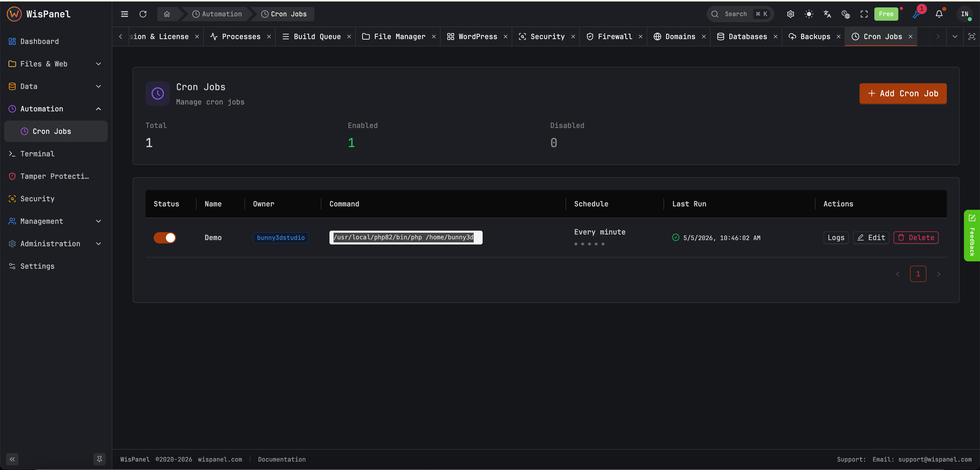Click the Search box in header
980x470 pixels.
(x=740, y=14)
